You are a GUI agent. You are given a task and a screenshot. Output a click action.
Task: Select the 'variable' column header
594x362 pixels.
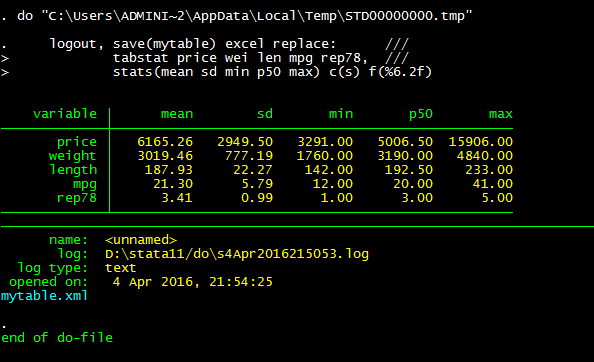65,114
